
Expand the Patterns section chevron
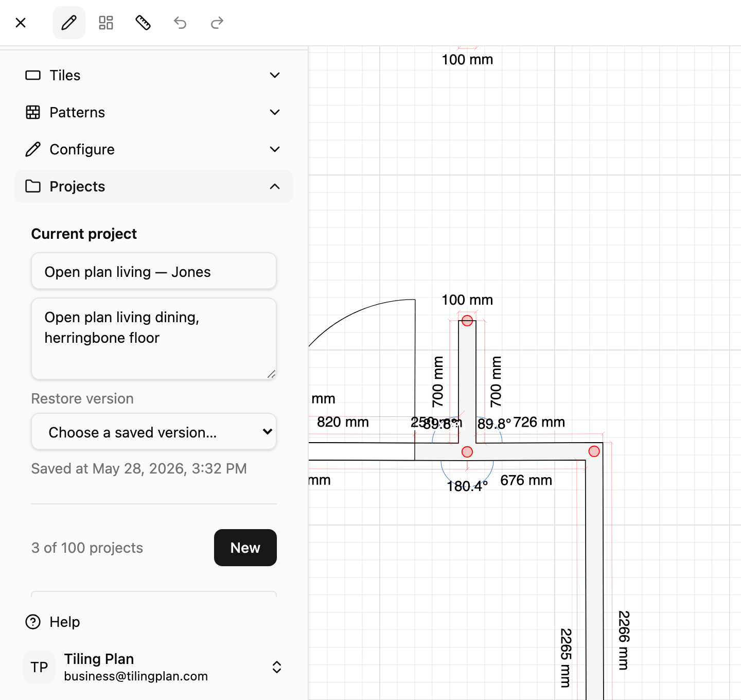point(275,112)
